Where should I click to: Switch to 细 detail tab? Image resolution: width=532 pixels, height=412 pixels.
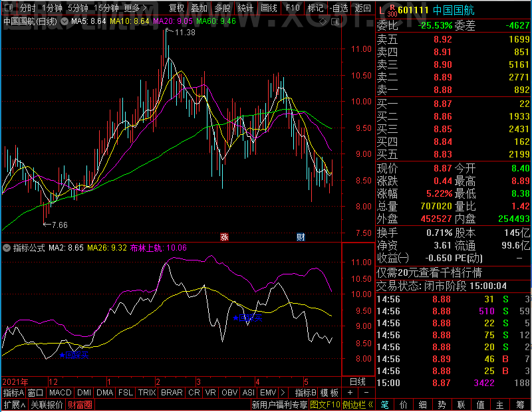pos(423,405)
